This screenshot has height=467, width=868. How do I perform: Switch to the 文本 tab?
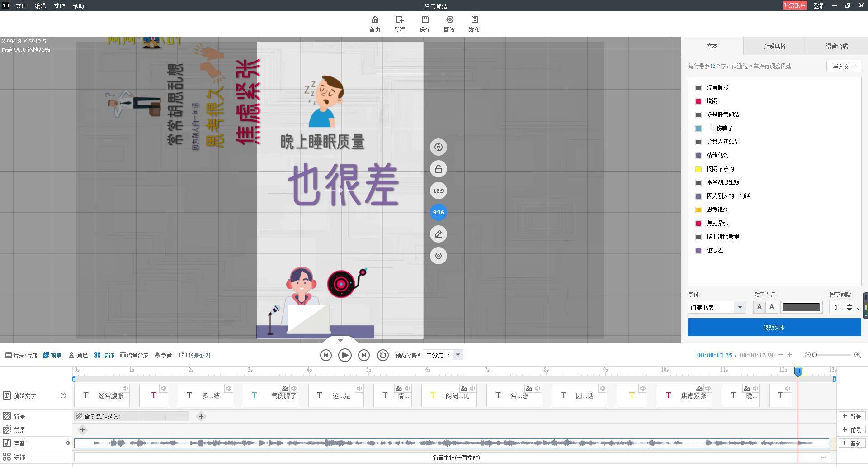point(712,46)
